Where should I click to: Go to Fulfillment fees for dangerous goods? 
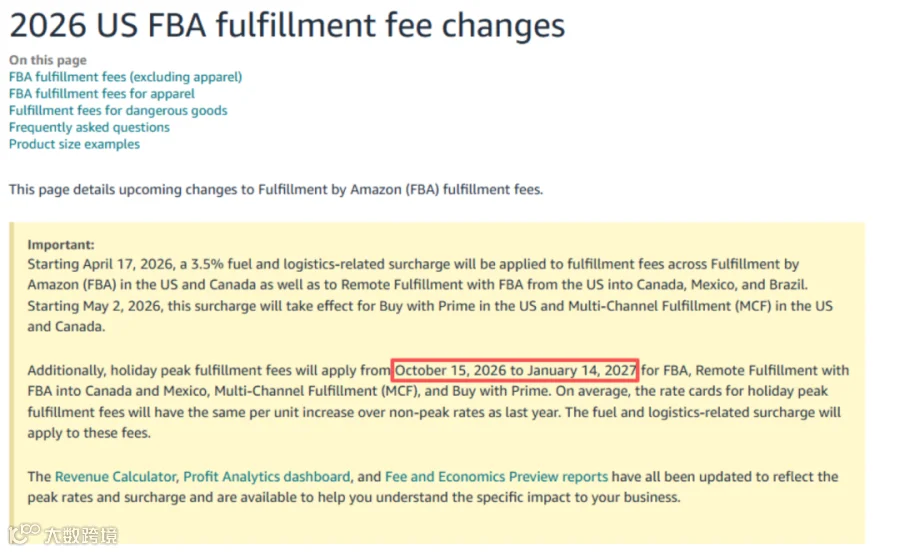[118, 110]
